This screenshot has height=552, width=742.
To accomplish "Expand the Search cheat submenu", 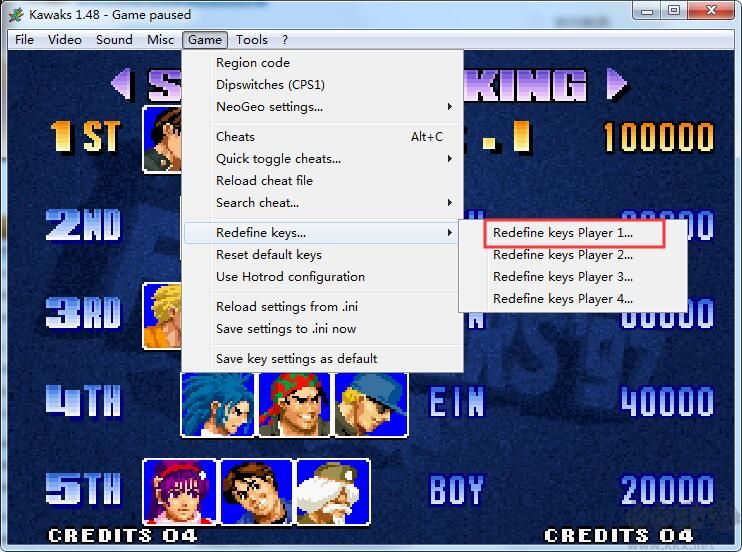I will [x=257, y=203].
